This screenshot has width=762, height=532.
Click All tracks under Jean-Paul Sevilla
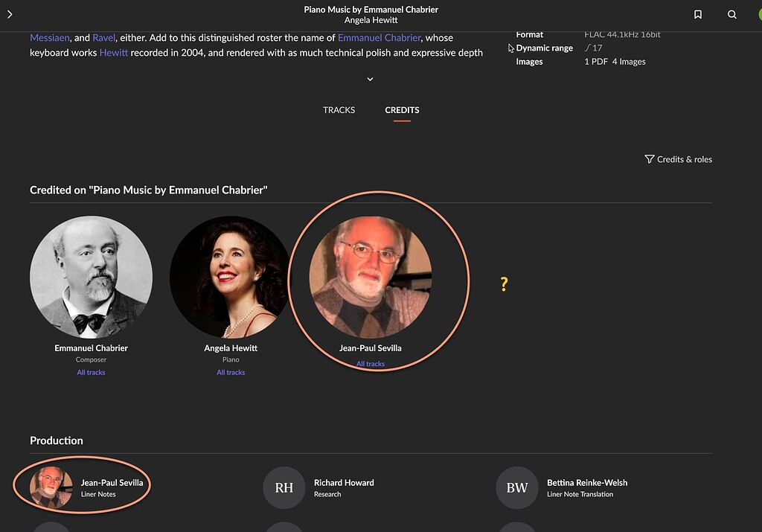coord(370,364)
